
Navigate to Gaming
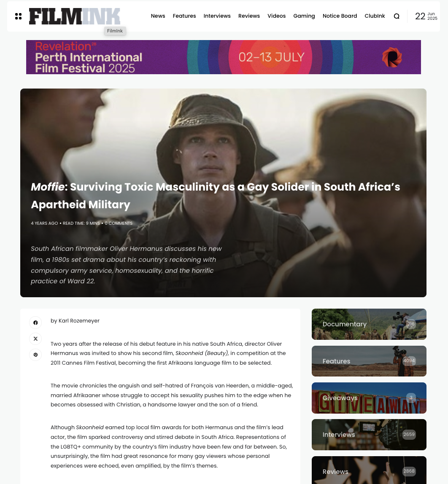point(304,16)
